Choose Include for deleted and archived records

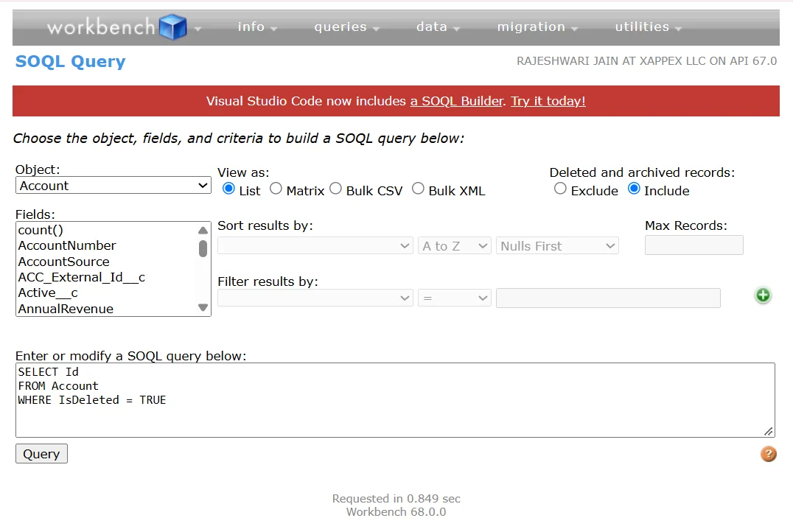point(634,189)
